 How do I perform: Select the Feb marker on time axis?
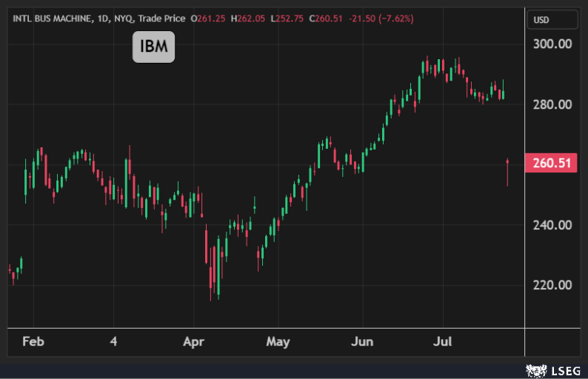[x=33, y=342]
